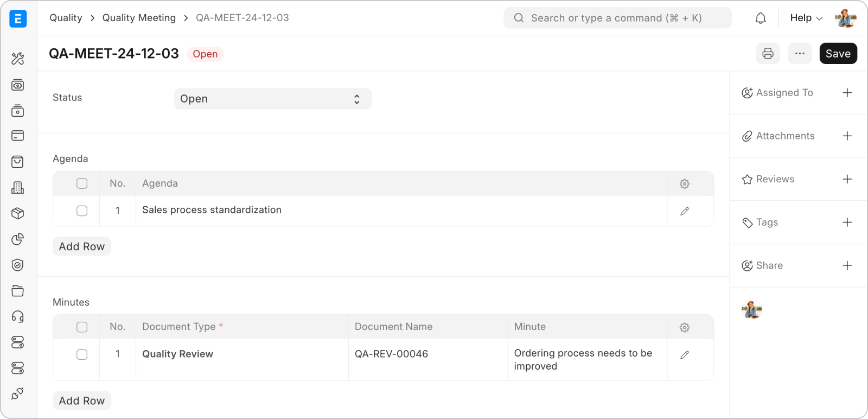Image resolution: width=868 pixels, height=419 pixels.
Task: Click the Save button
Action: 838,54
